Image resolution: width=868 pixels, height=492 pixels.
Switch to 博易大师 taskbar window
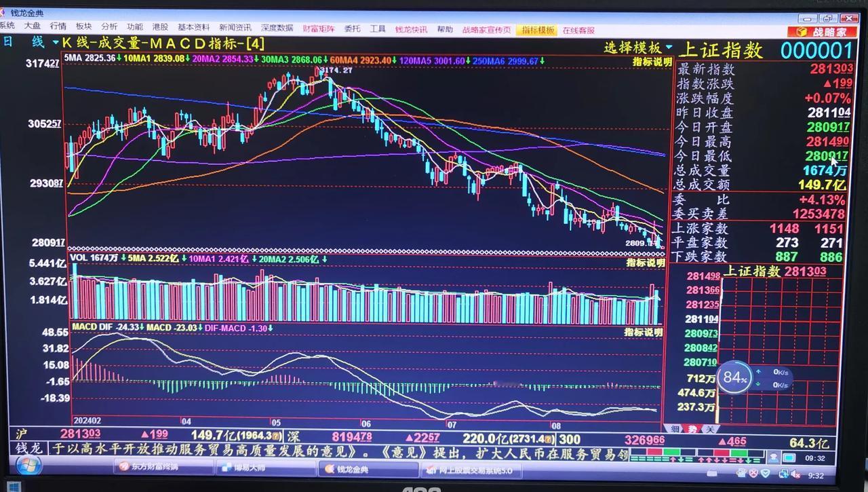coord(267,468)
